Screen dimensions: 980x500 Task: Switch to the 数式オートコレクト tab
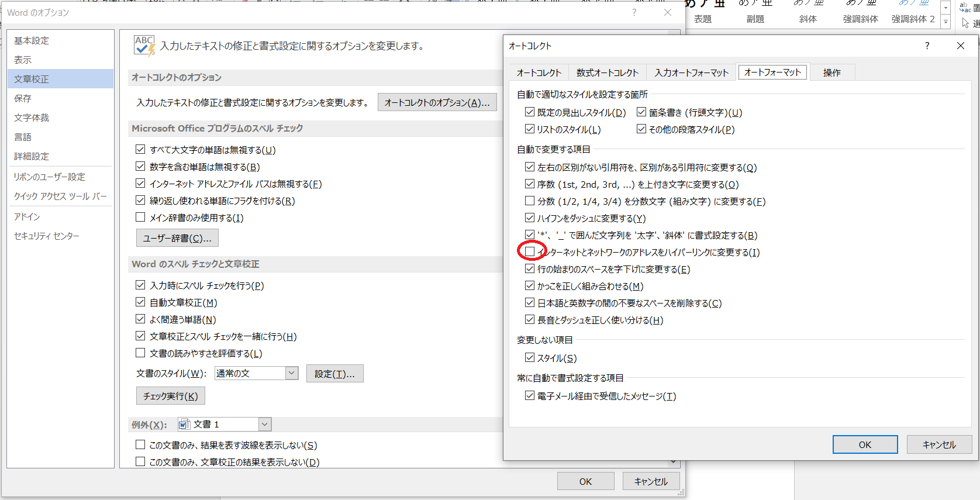coord(607,73)
